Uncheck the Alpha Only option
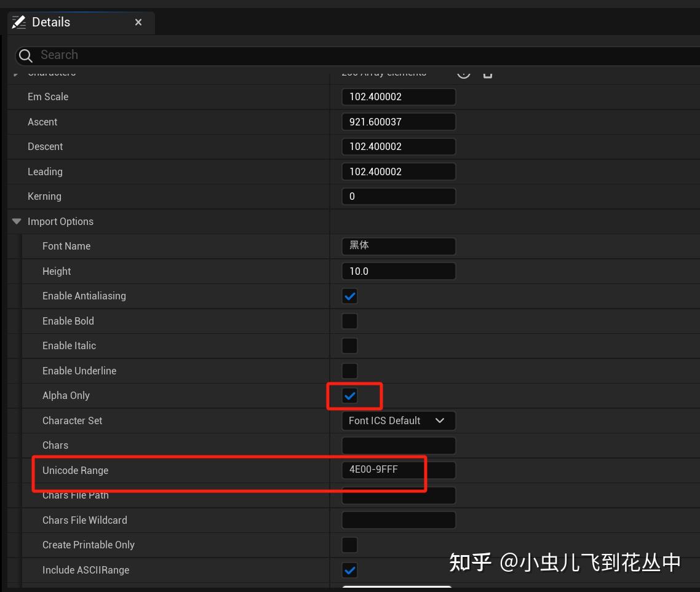 [x=349, y=395]
